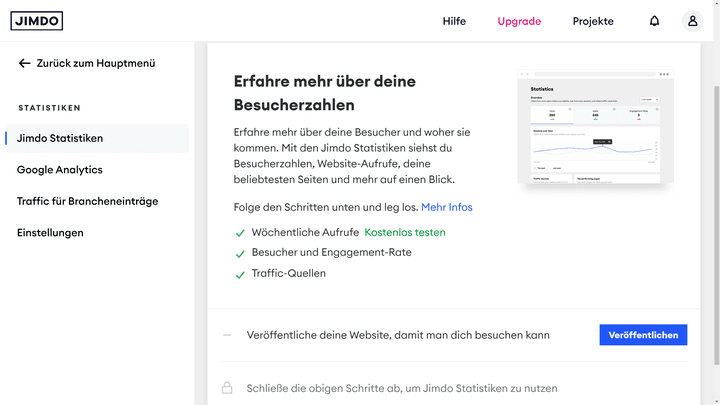The image size is (720, 405).
Task: Click the text Wöchentliche Aufrufe
Action: (305, 232)
